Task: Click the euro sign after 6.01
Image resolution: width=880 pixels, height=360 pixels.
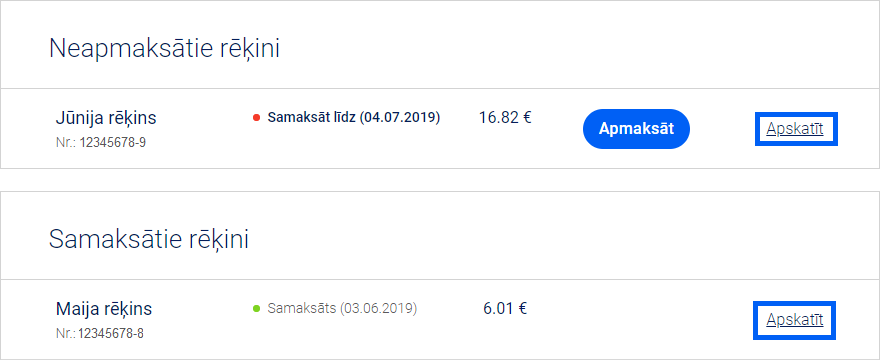Action: [x=522, y=308]
